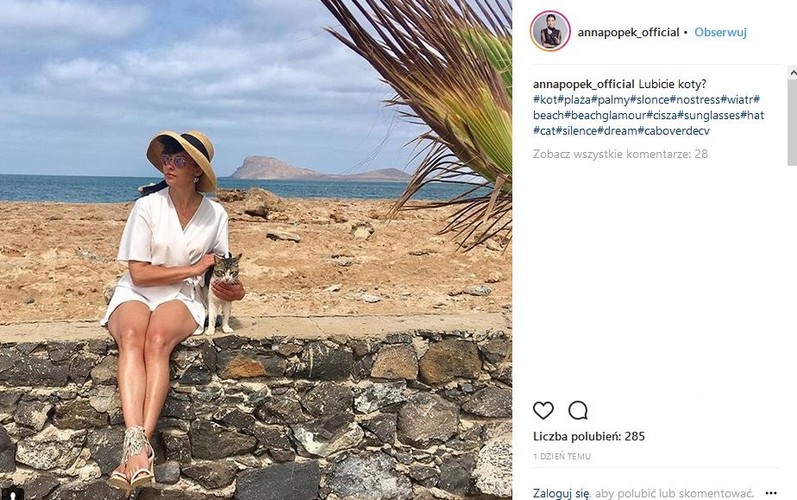Like the post with the heart icon
797x500 pixels.
(x=543, y=410)
